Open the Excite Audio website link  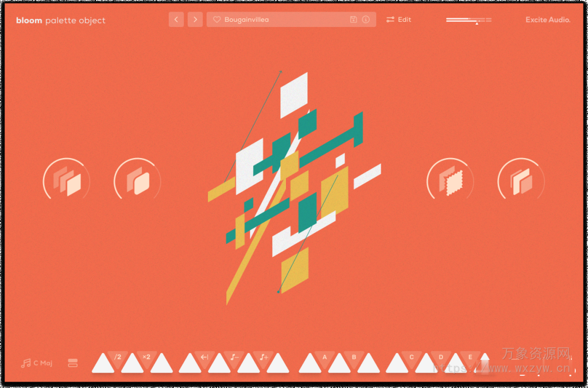[547, 19]
